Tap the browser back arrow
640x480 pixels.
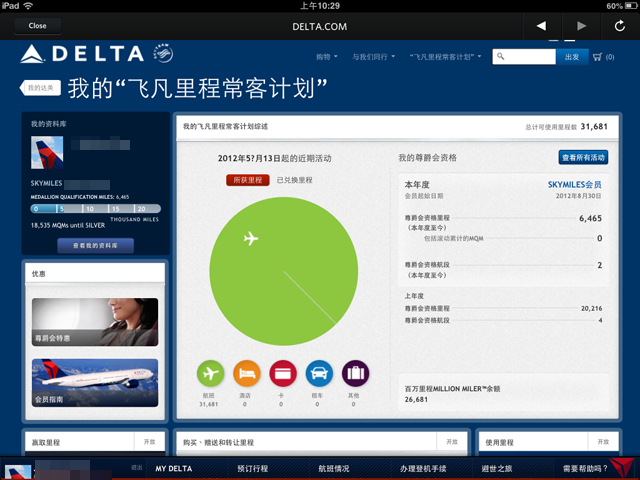coord(541,26)
